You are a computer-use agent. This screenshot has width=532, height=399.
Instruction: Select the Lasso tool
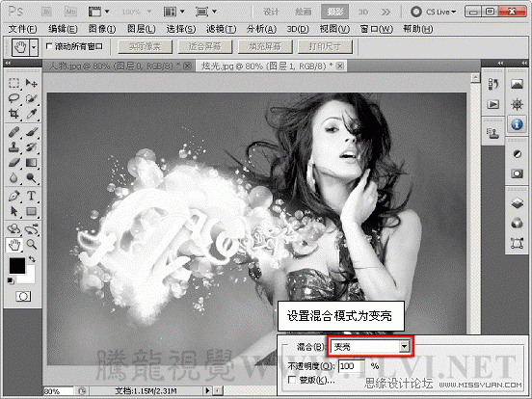[x=13, y=98]
